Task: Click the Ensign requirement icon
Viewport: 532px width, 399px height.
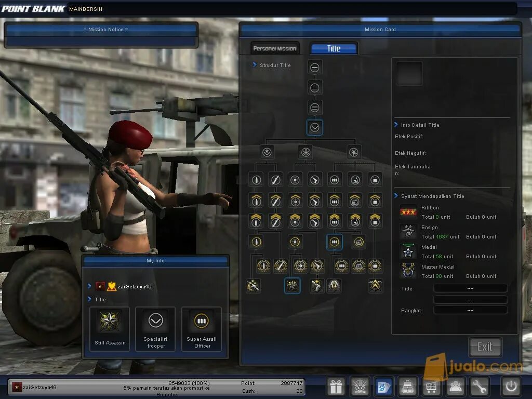Action: 408,232
